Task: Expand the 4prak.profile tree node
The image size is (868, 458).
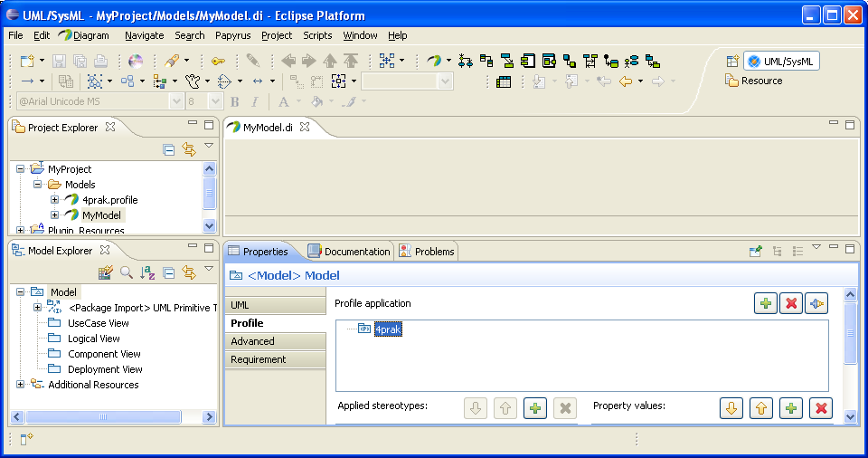Action: [x=55, y=200]
